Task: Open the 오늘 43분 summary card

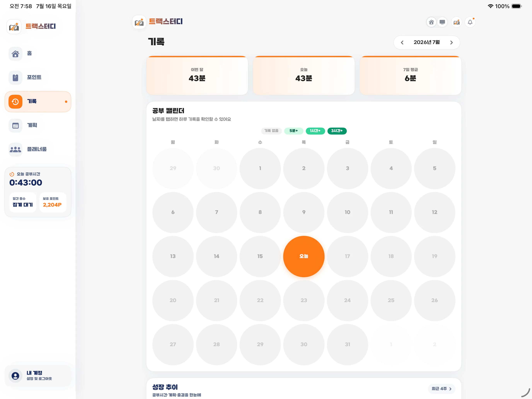Action: click(304, 76)
